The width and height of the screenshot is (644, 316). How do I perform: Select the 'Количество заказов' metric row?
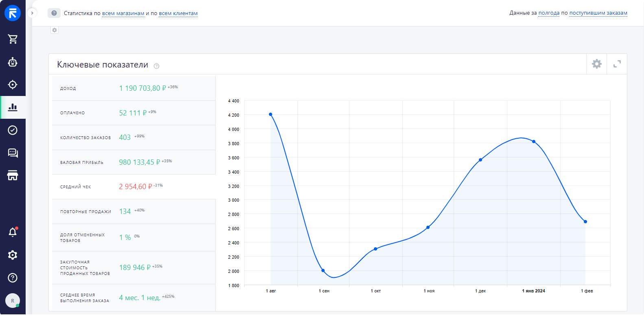click(133, 137)
